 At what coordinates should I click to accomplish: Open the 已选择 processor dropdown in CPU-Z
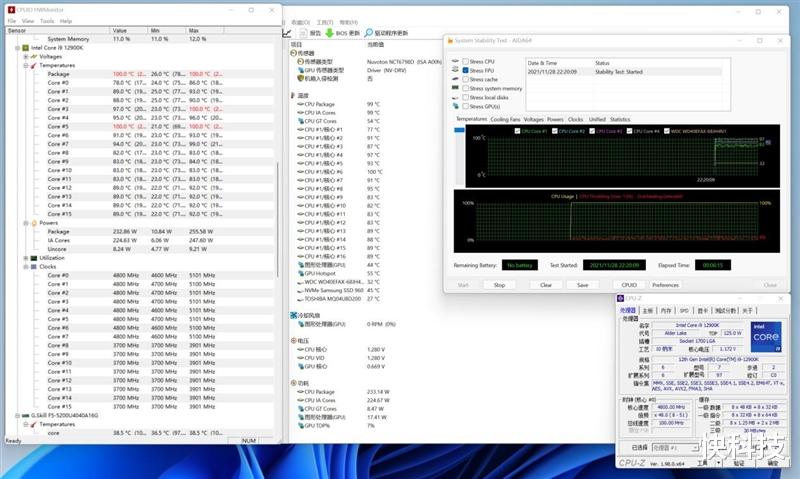click(x=675, y=447)
